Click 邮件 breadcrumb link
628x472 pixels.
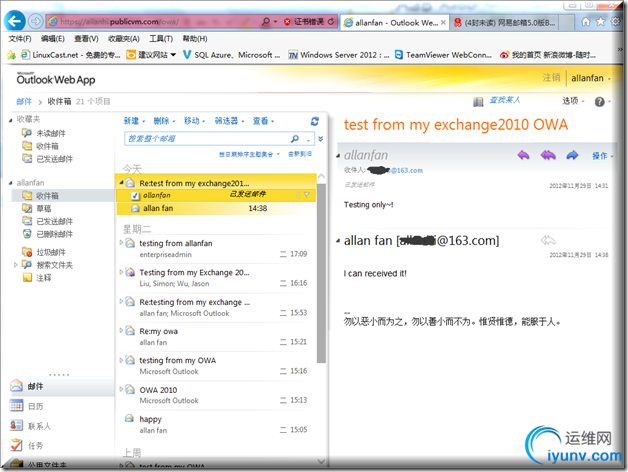tap(24, 101)
